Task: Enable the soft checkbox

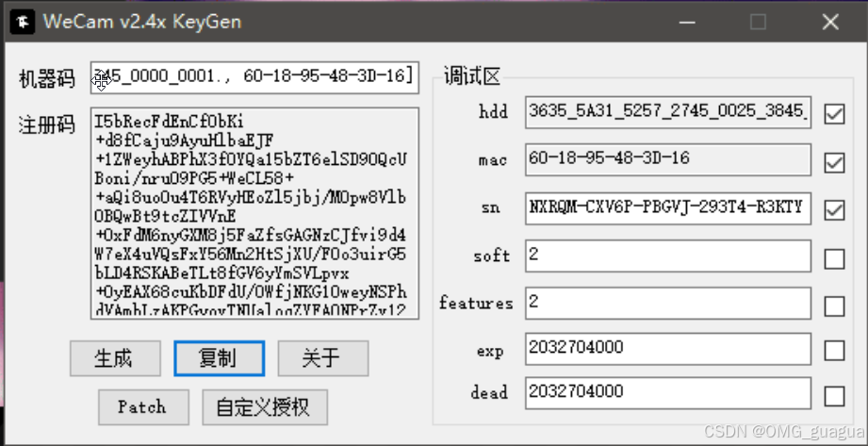Action: pos(834,258)
